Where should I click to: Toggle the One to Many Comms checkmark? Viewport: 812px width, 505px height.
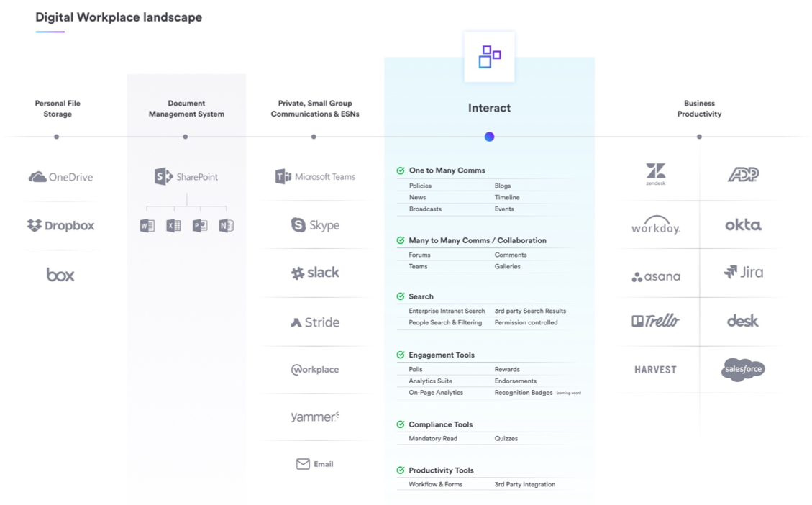[x=401, y=170]
